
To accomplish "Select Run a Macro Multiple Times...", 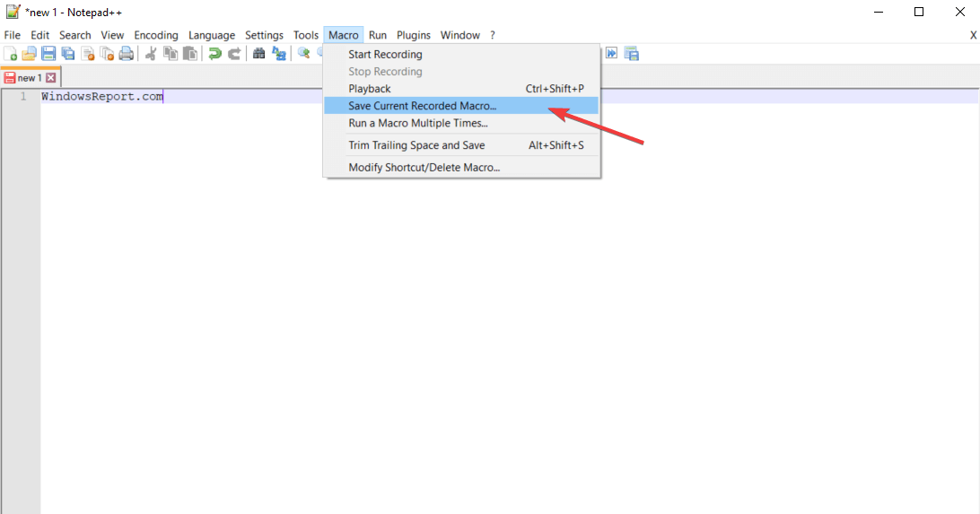I will [x=461, y=123].
